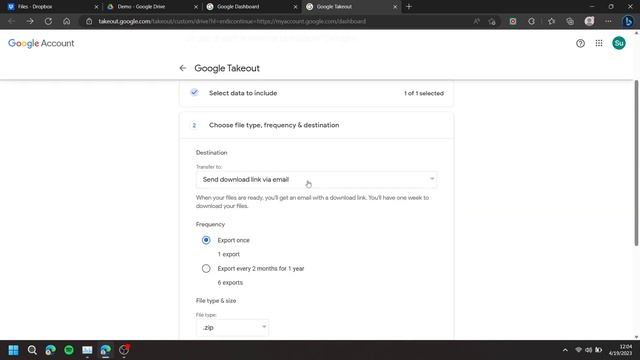Open the taskbar clock and date
The width and height of the screenshot is (640, 360).
click(x=621, y=350)
